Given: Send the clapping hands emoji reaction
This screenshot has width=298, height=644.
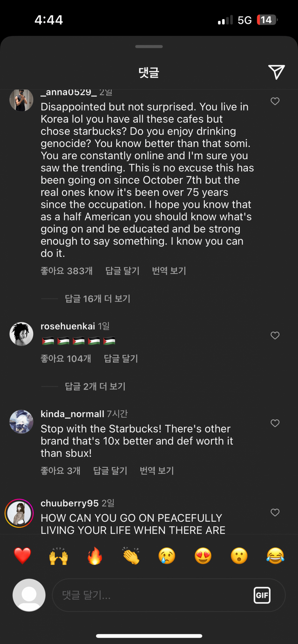Looking at the screenshot, I should click(x=131, y=556).
